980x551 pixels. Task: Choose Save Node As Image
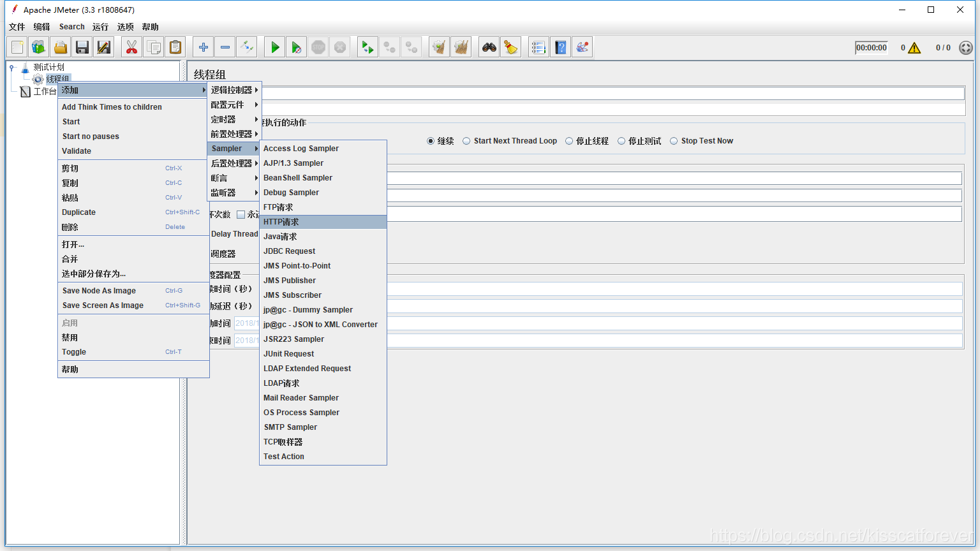pos(133,291)
